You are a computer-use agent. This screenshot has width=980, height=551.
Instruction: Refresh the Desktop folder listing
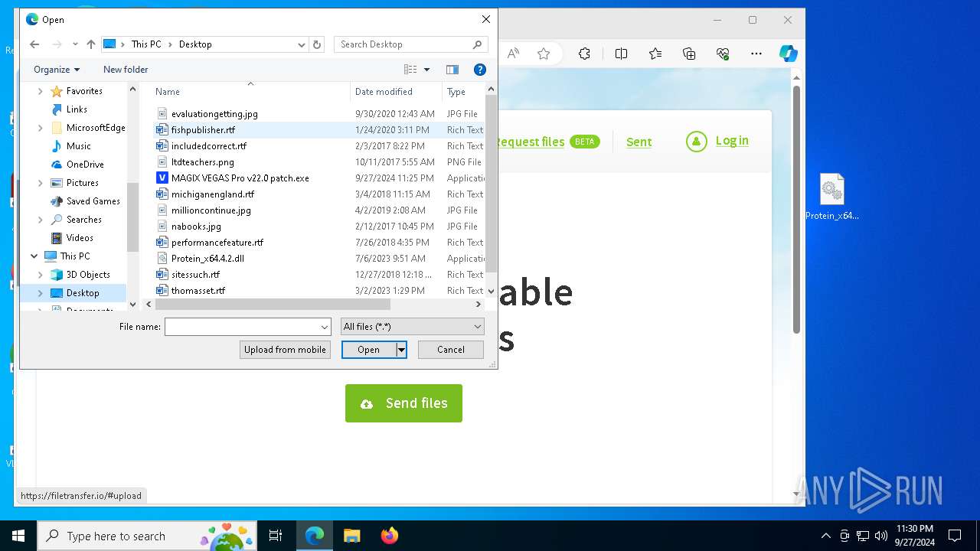click(x=318, y=44)
